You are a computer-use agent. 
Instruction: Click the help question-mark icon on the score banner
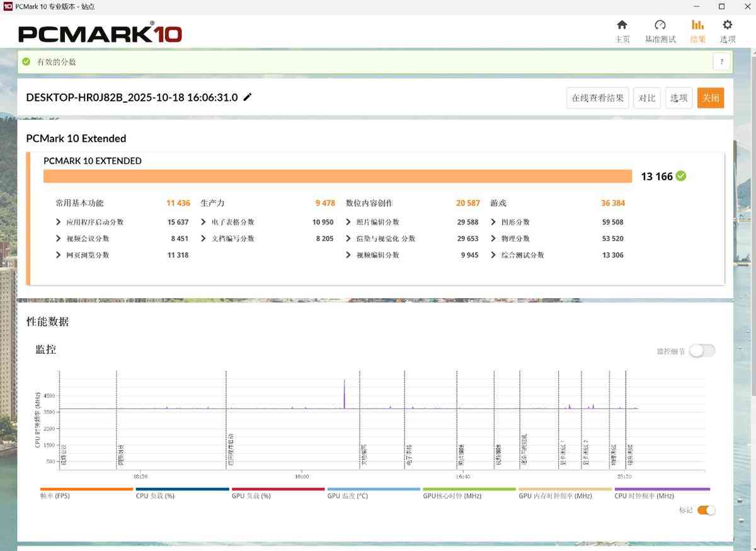(721, 61)
